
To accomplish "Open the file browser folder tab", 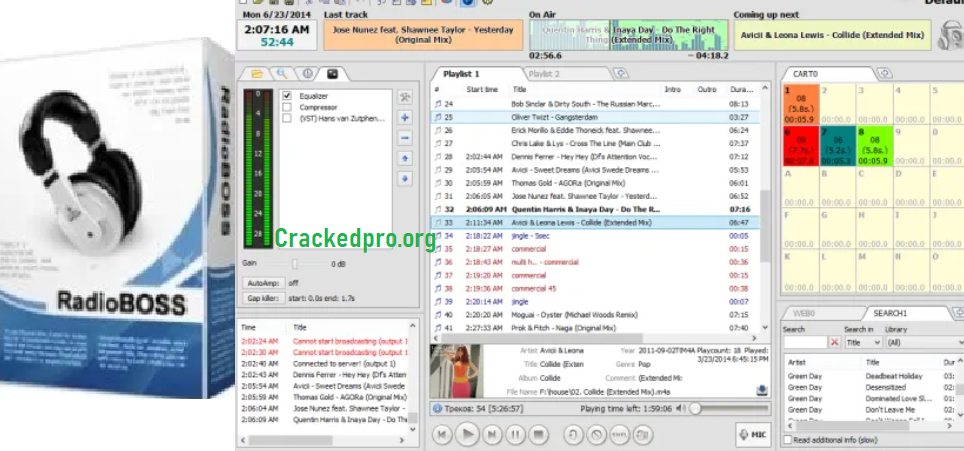I will click(x=257, y=74).
